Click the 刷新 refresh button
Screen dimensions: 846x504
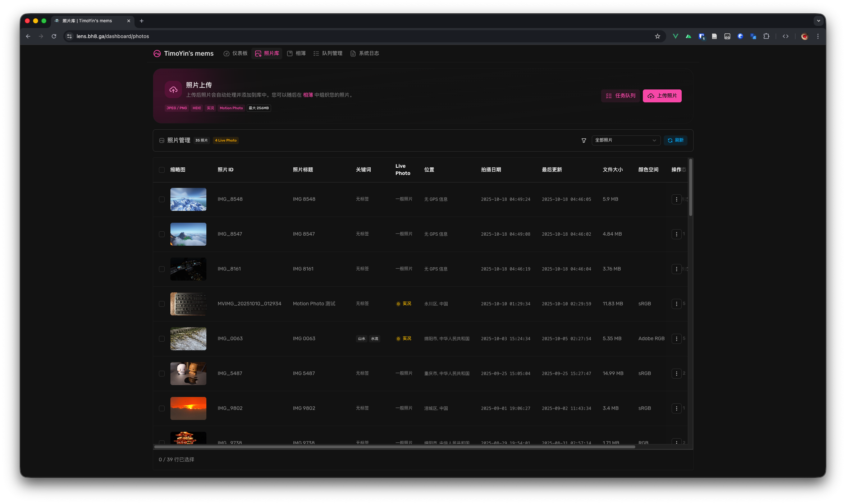click(x=675, y=140)
